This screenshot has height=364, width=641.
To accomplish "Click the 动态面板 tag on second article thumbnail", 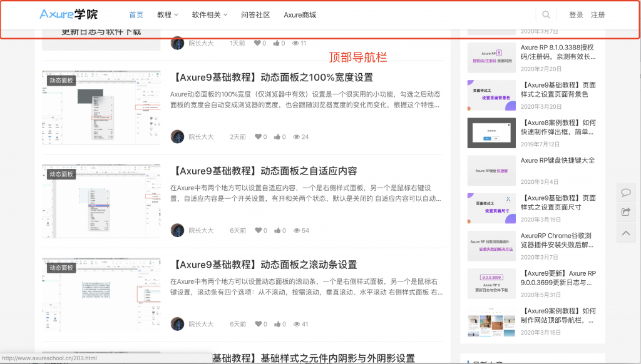I will pyautogui.click(x=61, y=174).
